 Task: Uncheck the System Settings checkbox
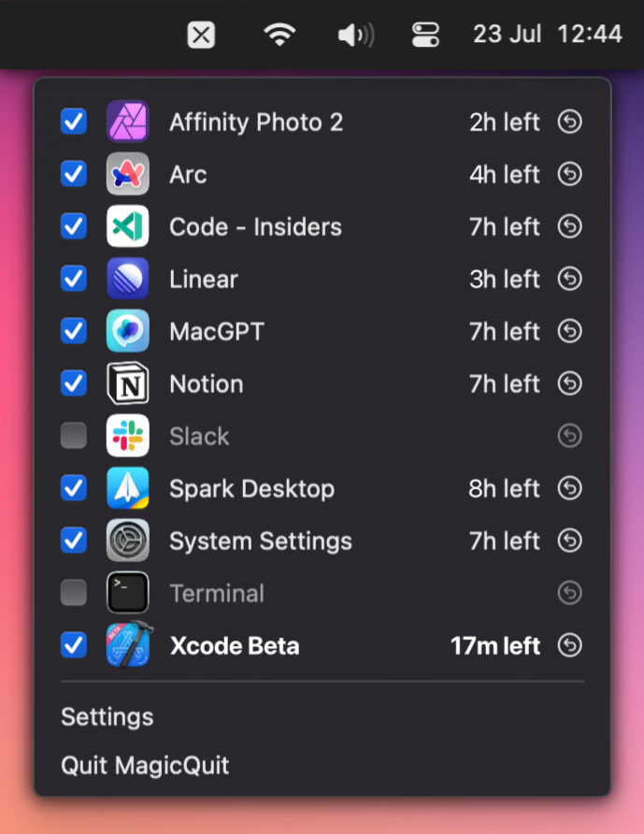[x=74, y=540]
